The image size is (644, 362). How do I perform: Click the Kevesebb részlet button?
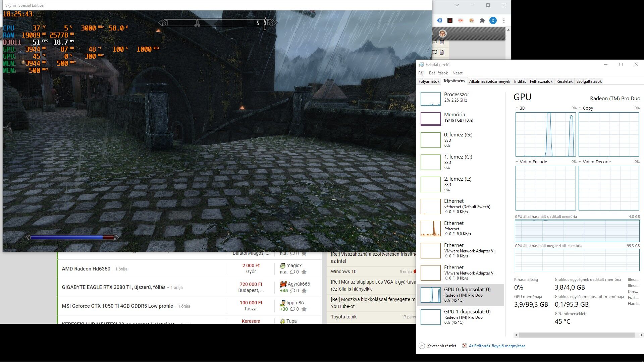[x=438, y=346]
